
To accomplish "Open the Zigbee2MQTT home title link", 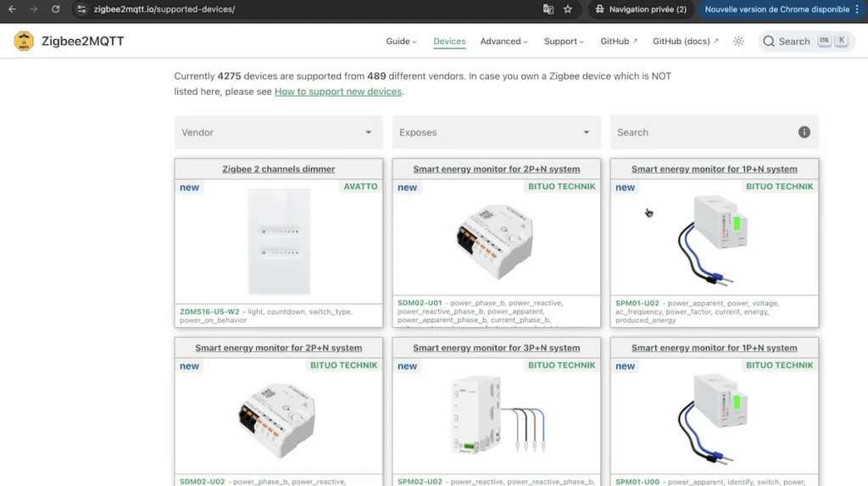I will 82,41.
